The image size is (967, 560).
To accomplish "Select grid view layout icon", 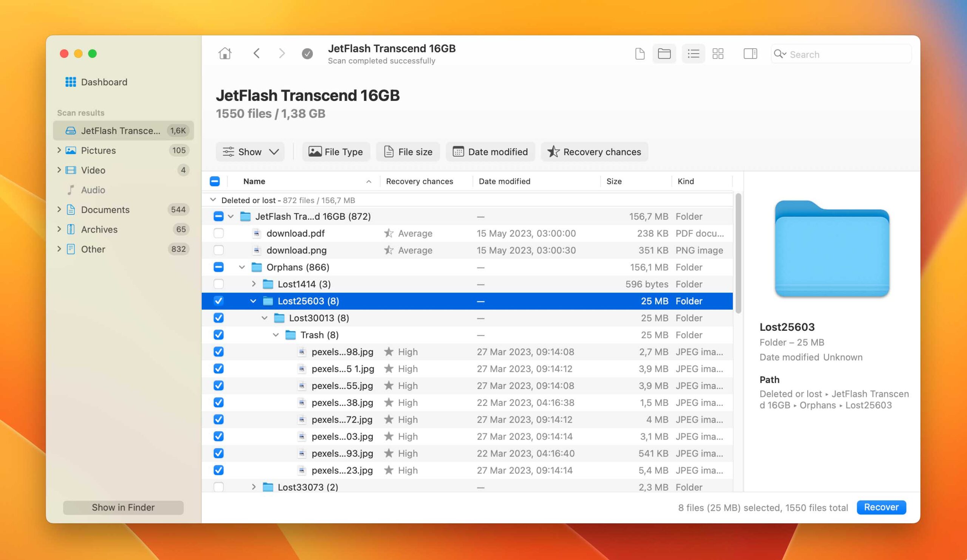I will [718, 54].
